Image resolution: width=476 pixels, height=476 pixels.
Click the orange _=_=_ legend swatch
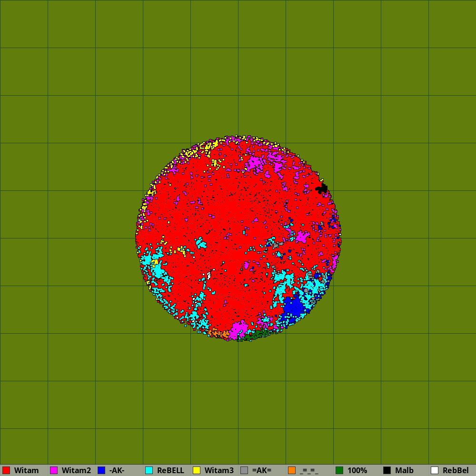click(x=292, y=470)
